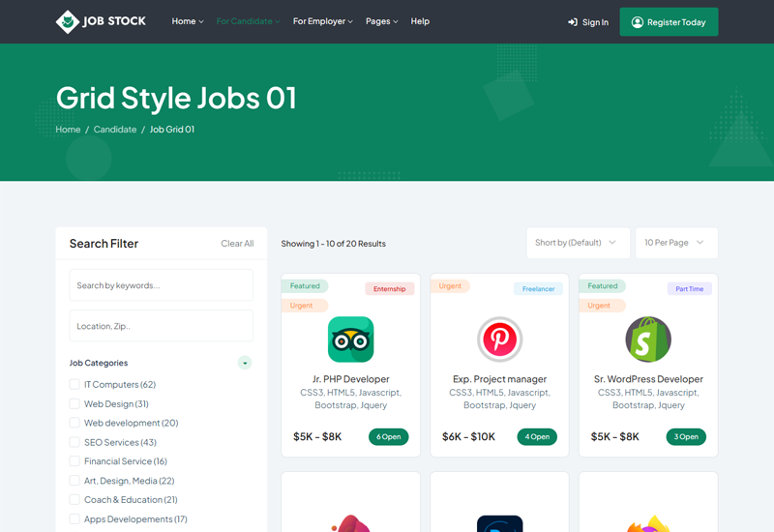The width and height of the screenshot is (774, 532).
Task: Click the Grid Style Jobs 01 heading
Action: click(x=176, y=98)
